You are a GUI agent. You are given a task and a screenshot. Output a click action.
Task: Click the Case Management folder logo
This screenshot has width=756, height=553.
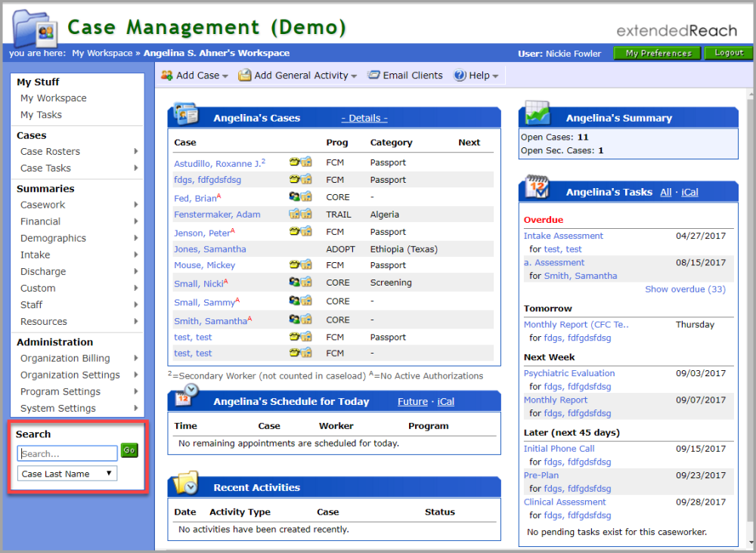click(x=35, y=28)
